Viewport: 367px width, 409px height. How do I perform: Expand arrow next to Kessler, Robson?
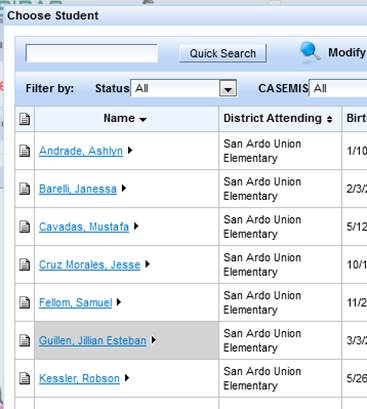127,378
